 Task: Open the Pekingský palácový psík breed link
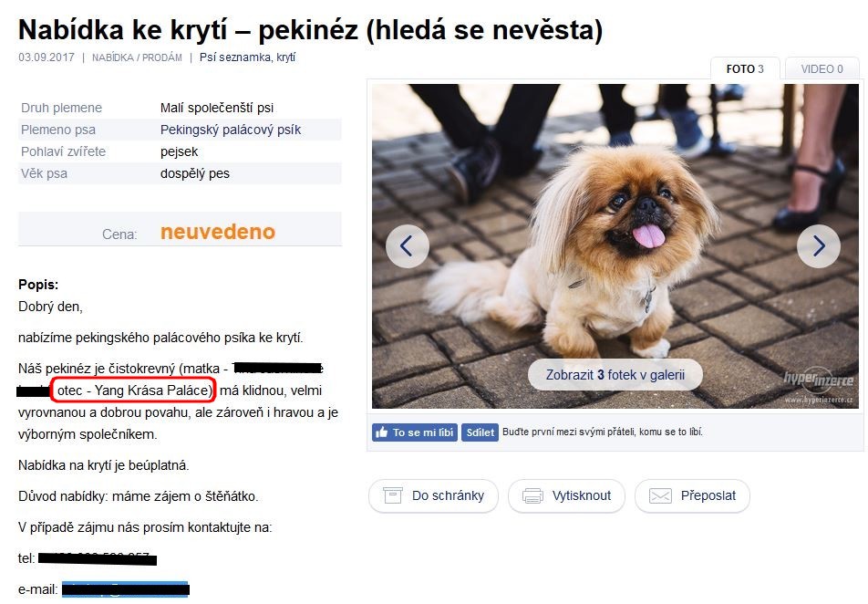231,130
